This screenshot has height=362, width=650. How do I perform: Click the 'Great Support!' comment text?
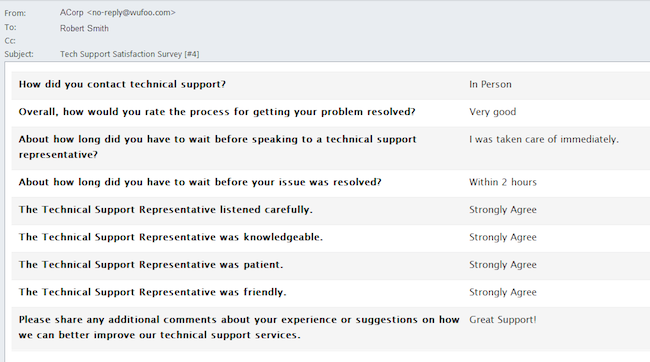(502, 320)
